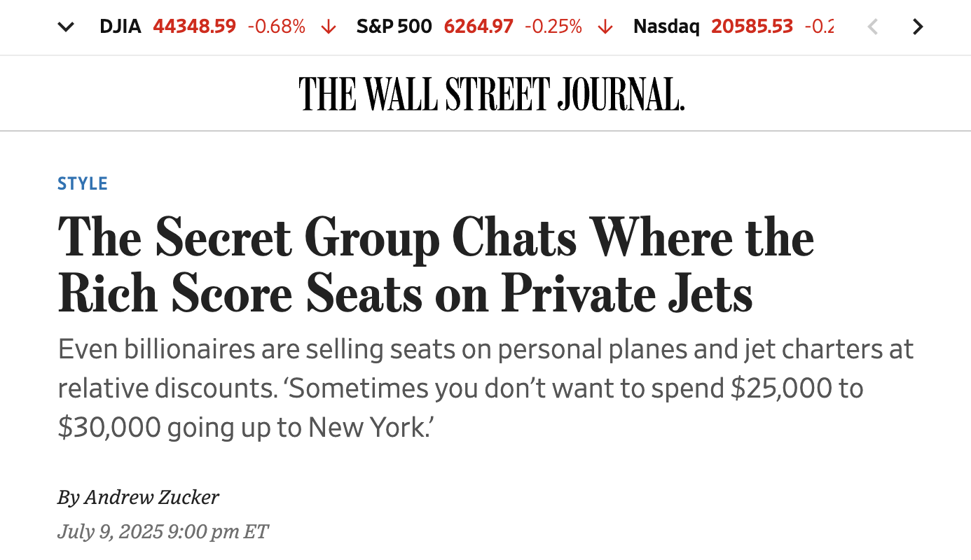Click the Nasdaq ticker label
The width and height of the screenshot is (971, 560).
[666, 27]
